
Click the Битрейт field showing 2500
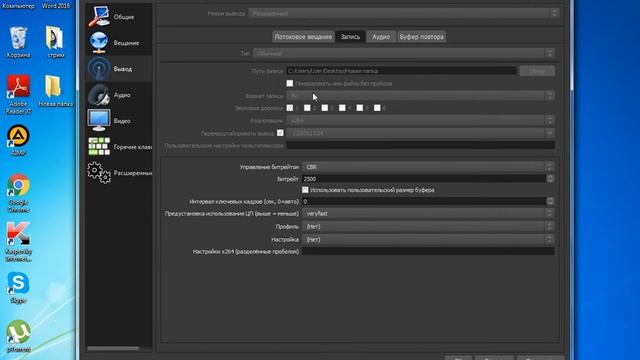(424, 179)
